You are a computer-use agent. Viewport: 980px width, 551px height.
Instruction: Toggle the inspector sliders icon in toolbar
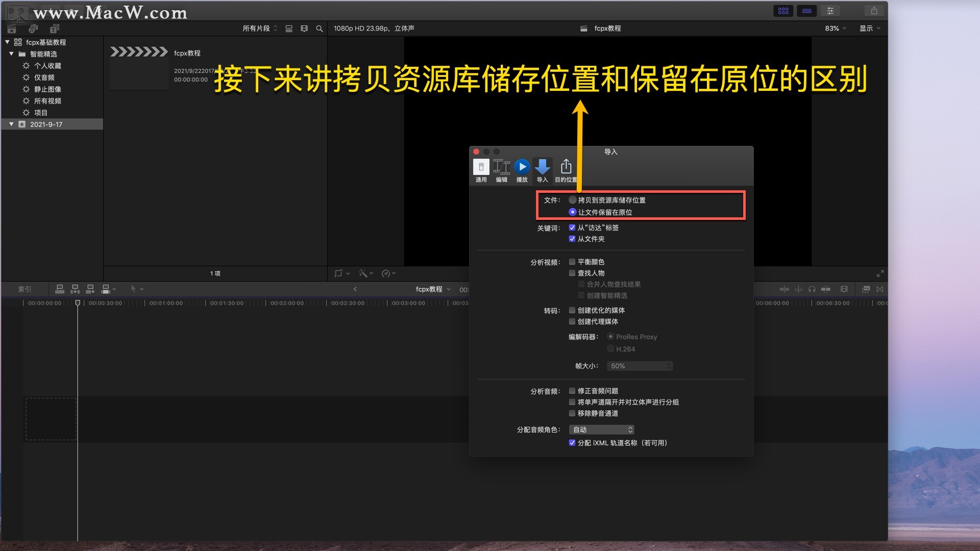(x=830, y=11)
